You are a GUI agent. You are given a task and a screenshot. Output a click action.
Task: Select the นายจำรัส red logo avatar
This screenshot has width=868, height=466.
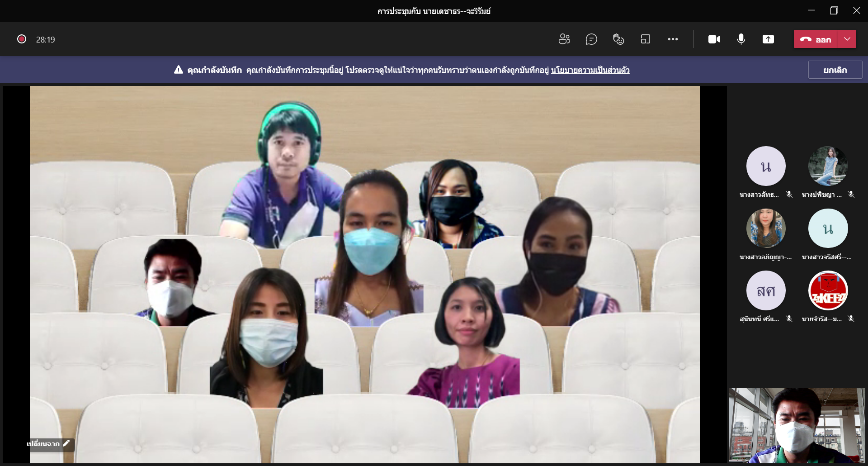point(828,290)
